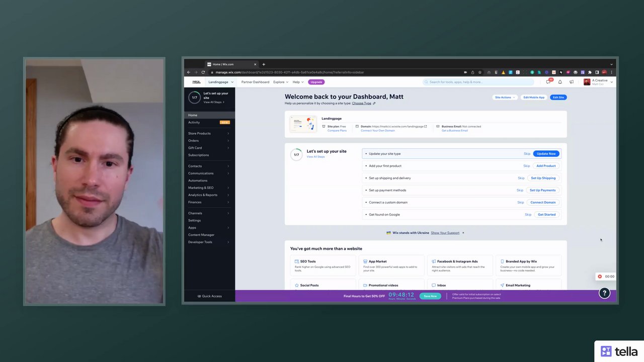Click the pencil icon next to Choose Type

pos(374,104)
